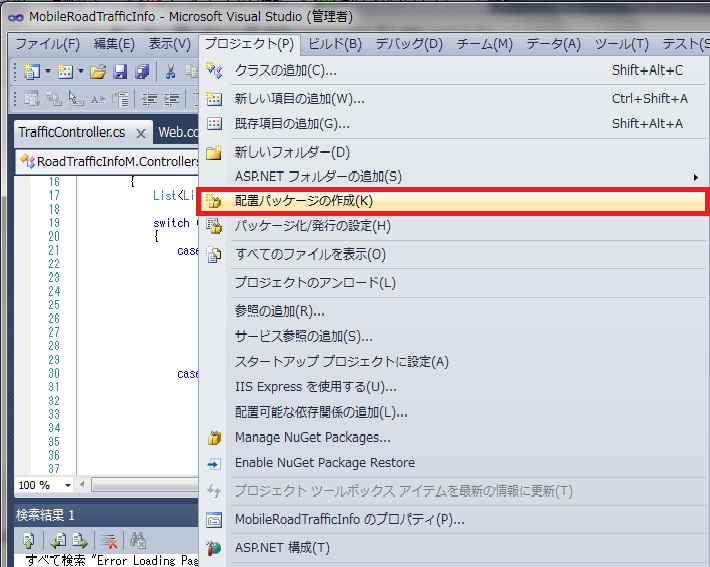Click Enable NuGet Package Restore
This screenshot has width=710, height=567.
coord(453,463)
